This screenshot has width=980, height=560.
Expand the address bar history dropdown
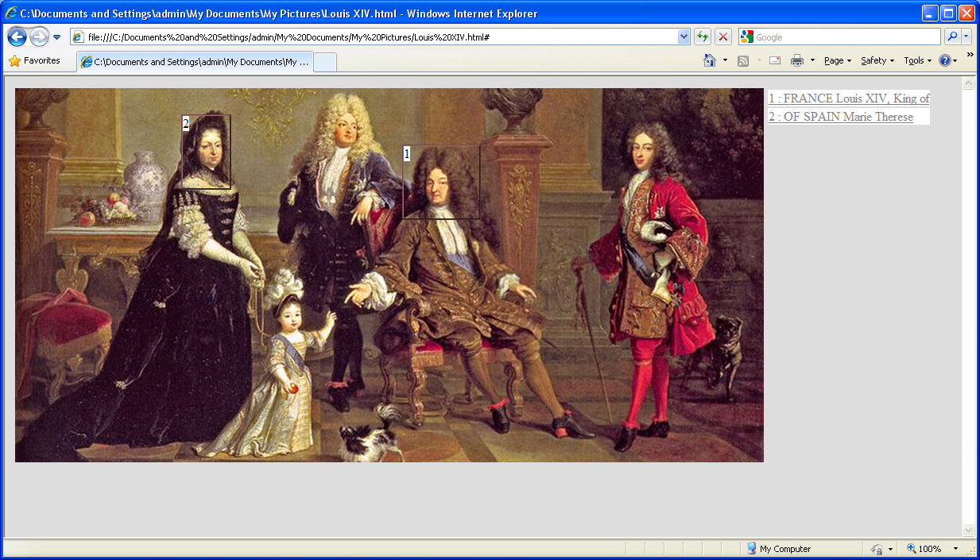coord(684,37)
